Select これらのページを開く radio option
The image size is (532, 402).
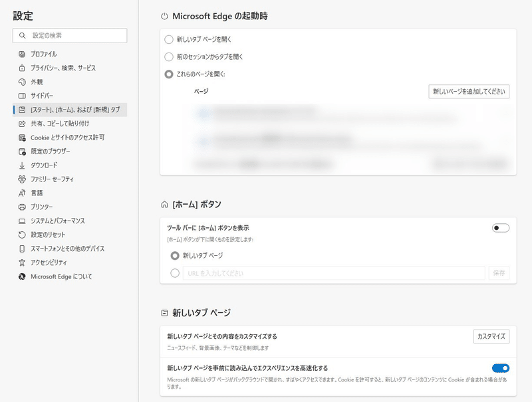tap(169, 74)
